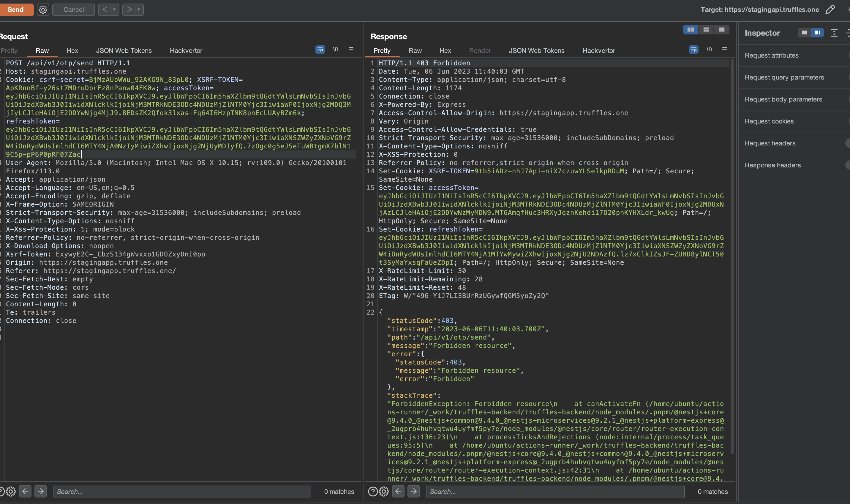The width and height of the screenshot is (850, 504).
Task: Click the target URL edit pencil icon
Action: click(830, 9)
